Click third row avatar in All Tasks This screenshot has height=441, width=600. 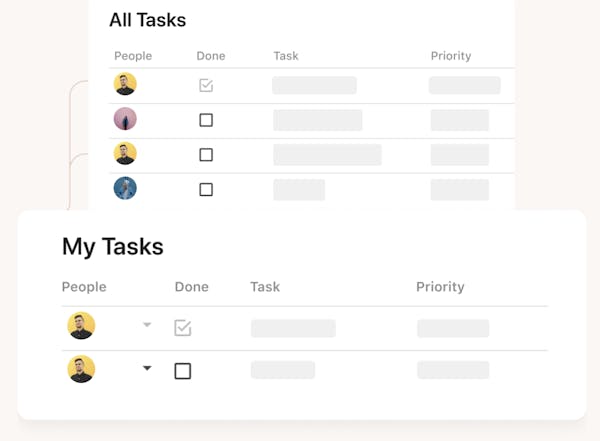[x=125, y=154]
